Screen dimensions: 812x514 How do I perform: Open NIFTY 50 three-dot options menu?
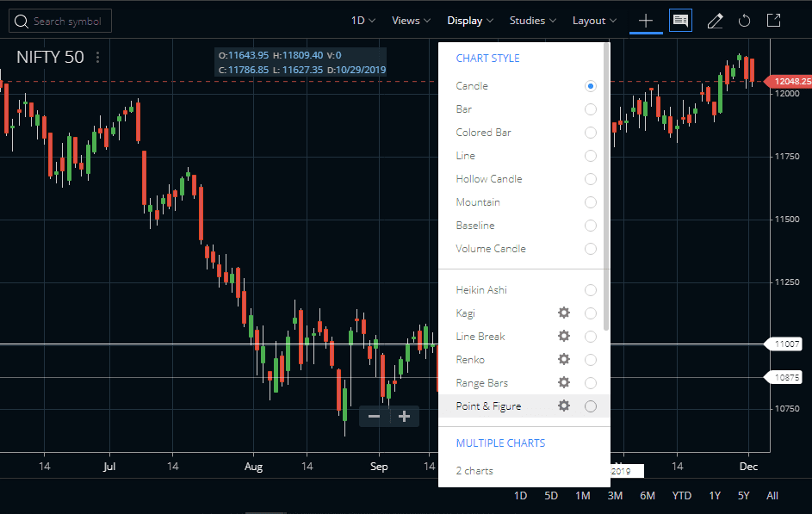98,57
